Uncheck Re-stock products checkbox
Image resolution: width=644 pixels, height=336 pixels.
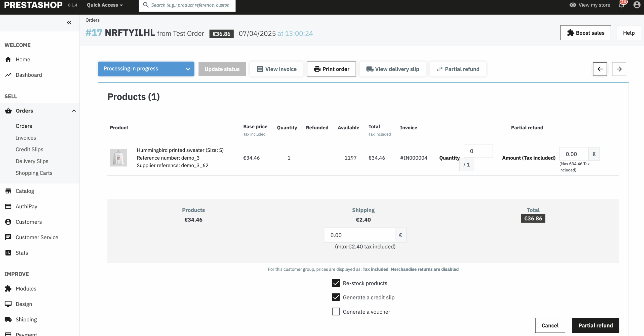(336, 283)
